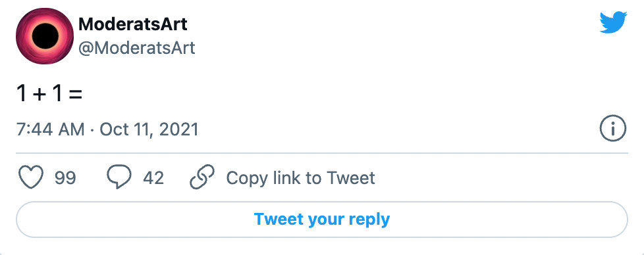
Task: Click the Oct 11, 2021 date
Action: 149,129
